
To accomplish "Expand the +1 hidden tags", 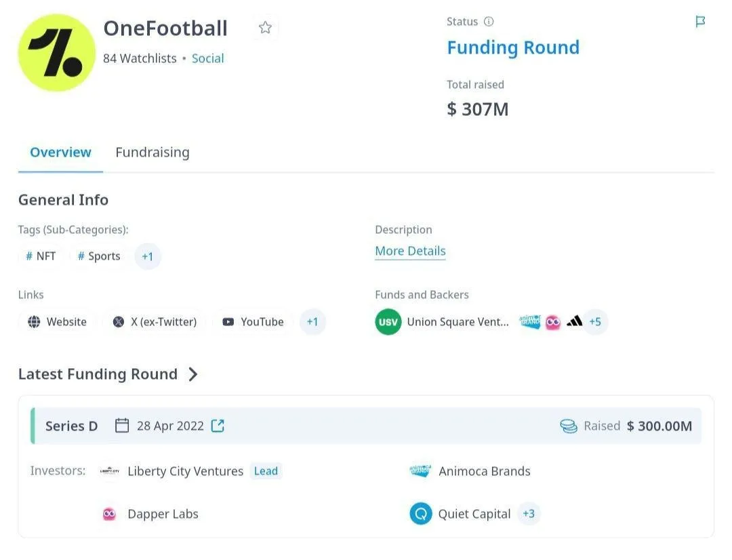I will (148, 256).
